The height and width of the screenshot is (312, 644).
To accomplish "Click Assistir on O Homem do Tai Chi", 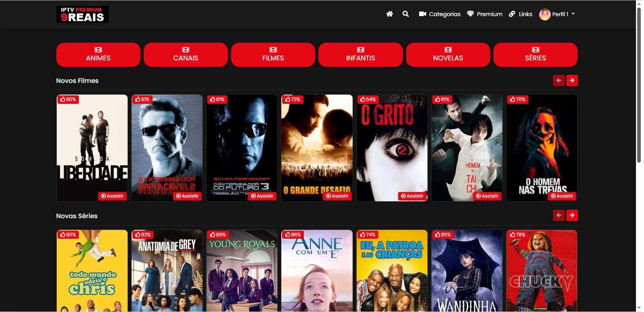I will tap(487, 196).
